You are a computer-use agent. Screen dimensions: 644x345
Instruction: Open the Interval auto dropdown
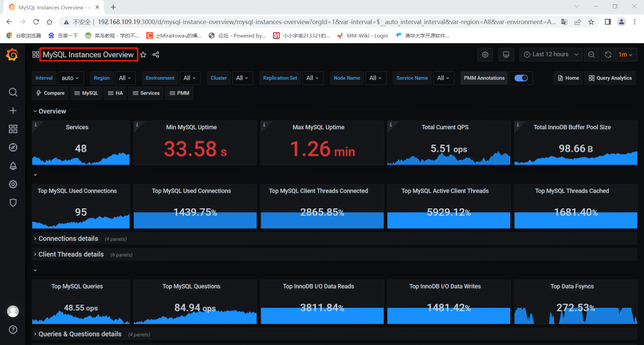click(70, 78)
